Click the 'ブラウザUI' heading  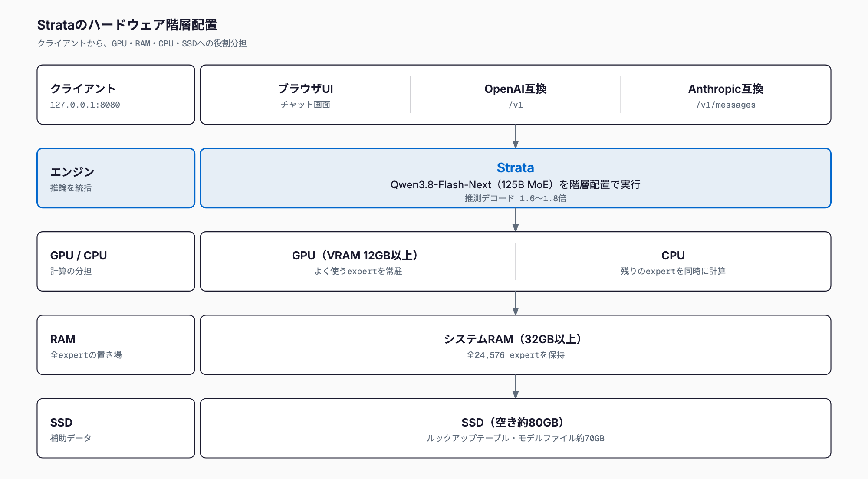(x=306, y=89)
